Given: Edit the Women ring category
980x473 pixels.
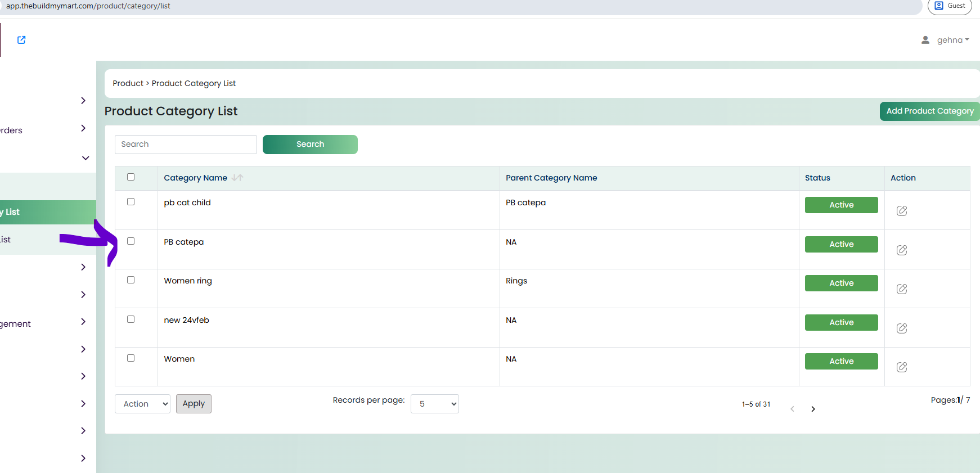Looking at the screenshot, I should (902, 289).
